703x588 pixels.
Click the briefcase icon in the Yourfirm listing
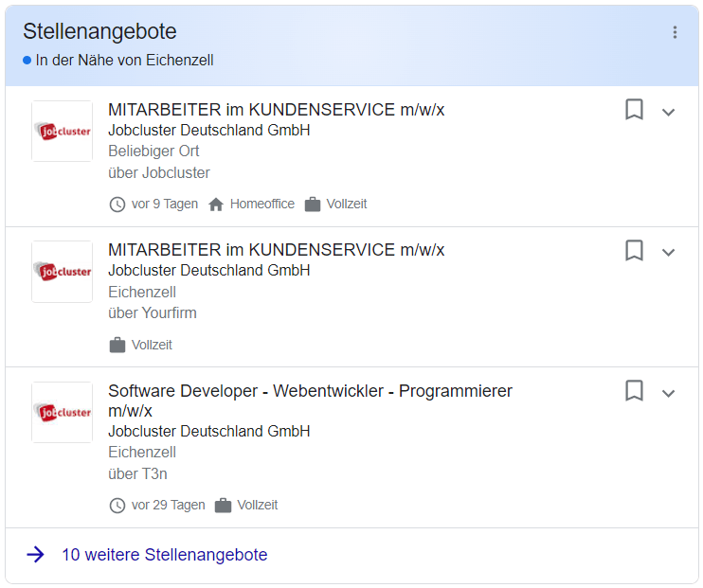[117, 345]
